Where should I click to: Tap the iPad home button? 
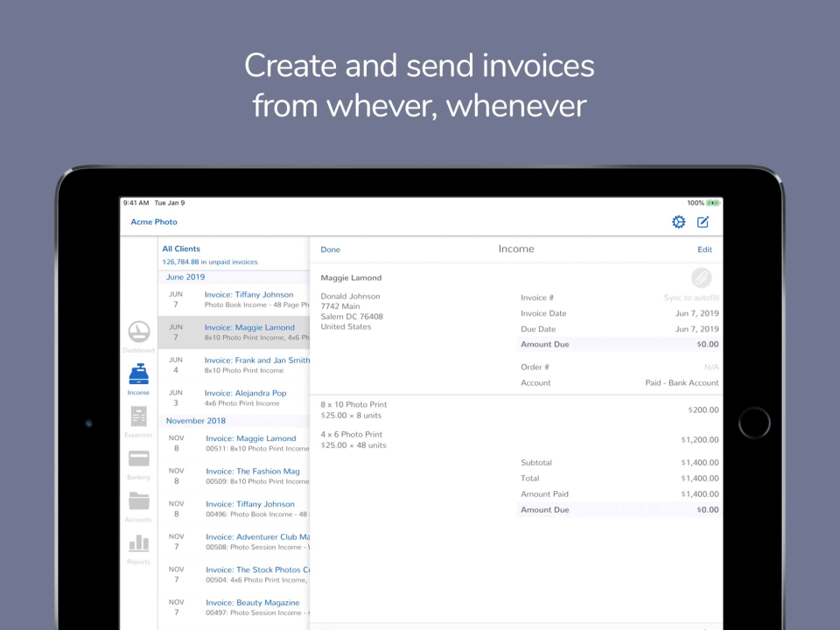tap(754, 423)
